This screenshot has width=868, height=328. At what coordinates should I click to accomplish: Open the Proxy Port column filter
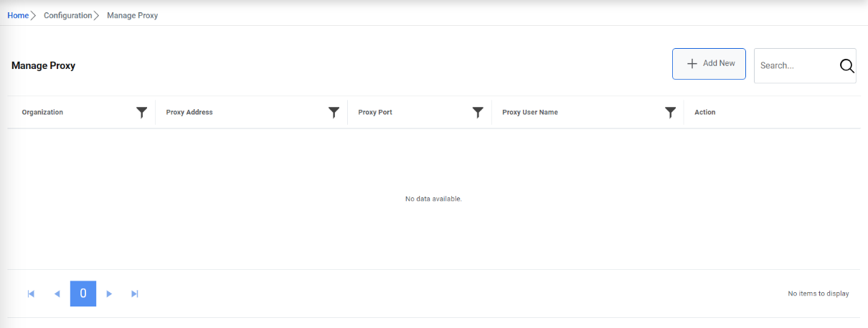[478, 112]
